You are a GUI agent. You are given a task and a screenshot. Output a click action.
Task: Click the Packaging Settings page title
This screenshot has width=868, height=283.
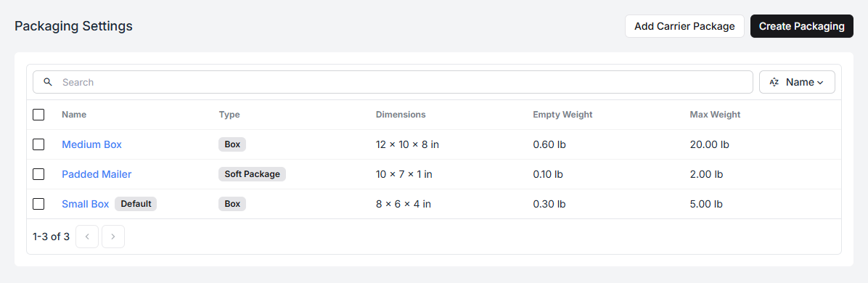tap(73, 26)
